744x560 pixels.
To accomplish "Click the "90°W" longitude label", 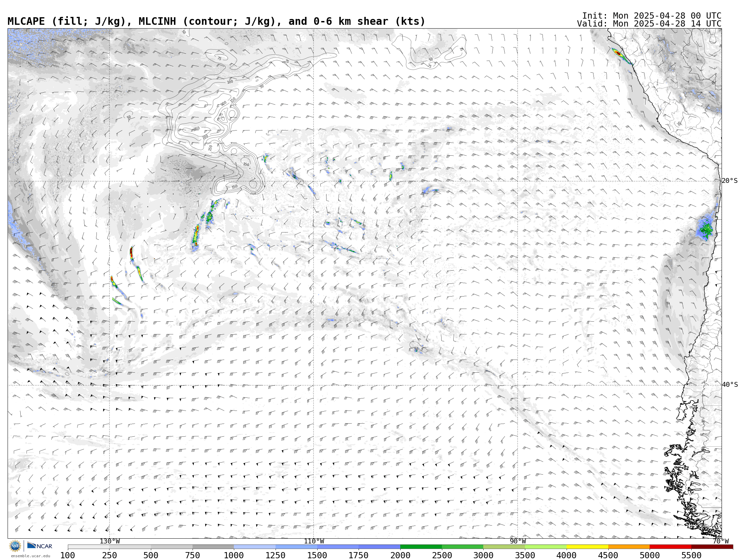I will [518, 541].
